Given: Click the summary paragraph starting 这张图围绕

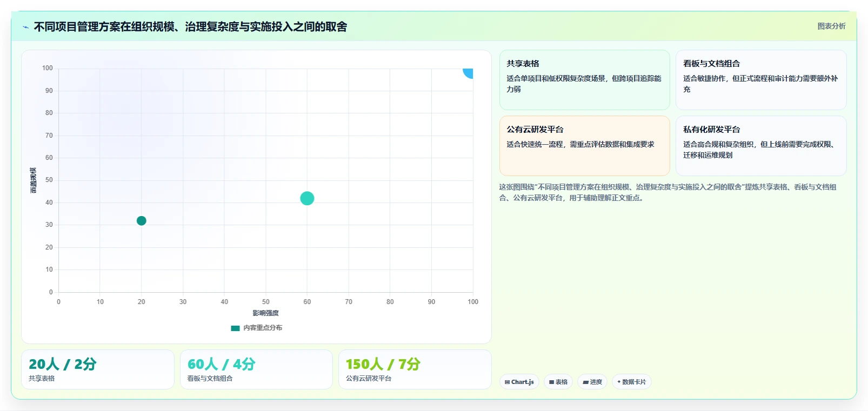Looking at the screenshot, I should coord(667,192).
